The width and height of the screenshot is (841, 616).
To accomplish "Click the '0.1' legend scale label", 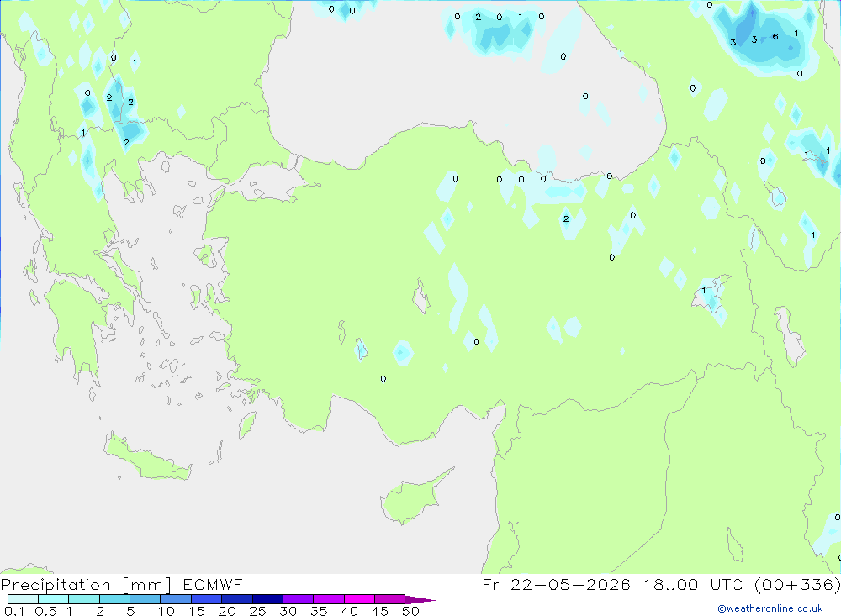I will tap(14, 611).
